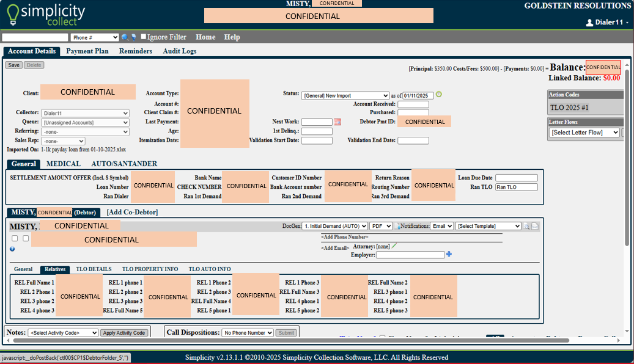
Task: Click the Add Co-Debtor link
Action: coord(132,213)
